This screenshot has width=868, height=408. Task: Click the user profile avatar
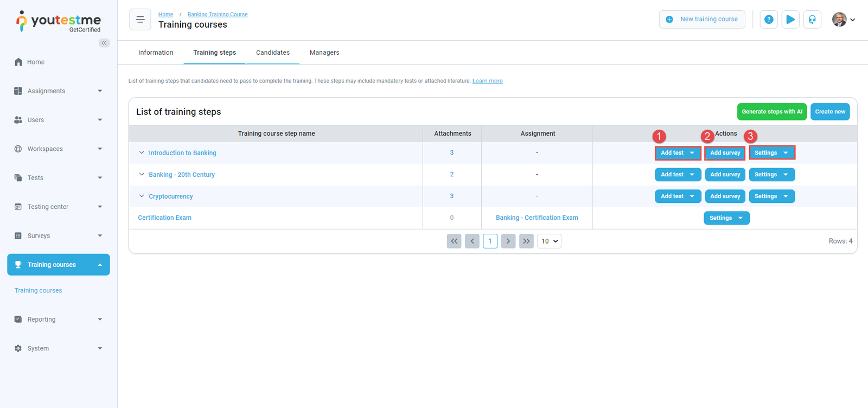pyautogui.click(x=839, y=20)
